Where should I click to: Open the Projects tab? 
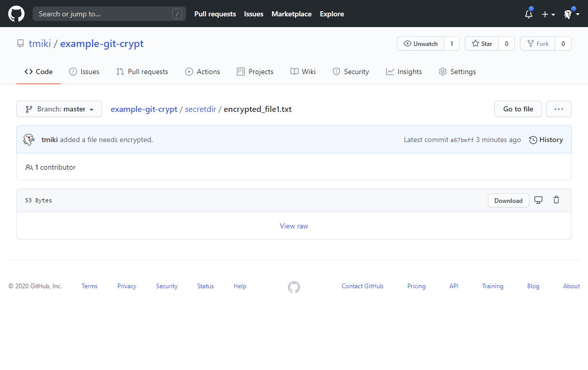click(255, 72)
